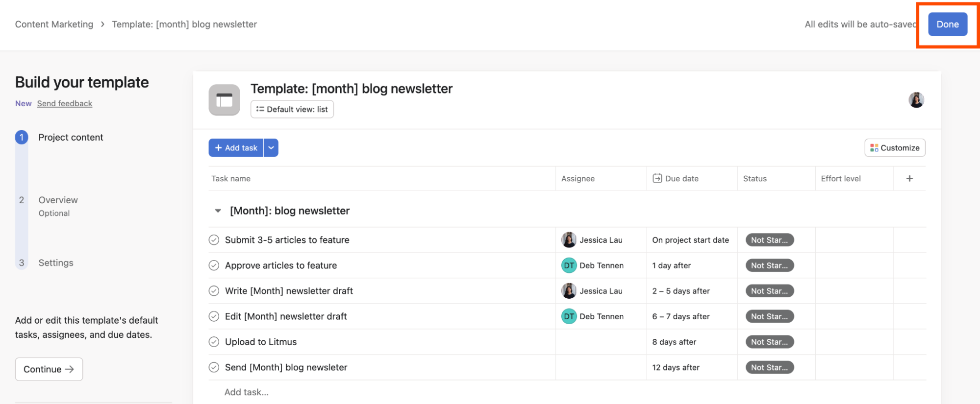Click the 'Approve articles to feature' task name
Viewport: 980px width, 404px height.
pyautogui.click(x=281, y=265)
